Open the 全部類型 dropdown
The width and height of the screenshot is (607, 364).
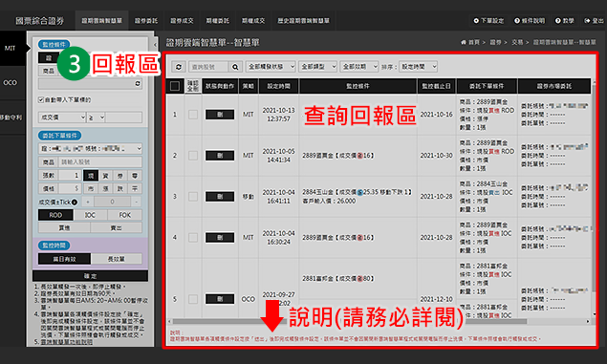tap(317, 67)
